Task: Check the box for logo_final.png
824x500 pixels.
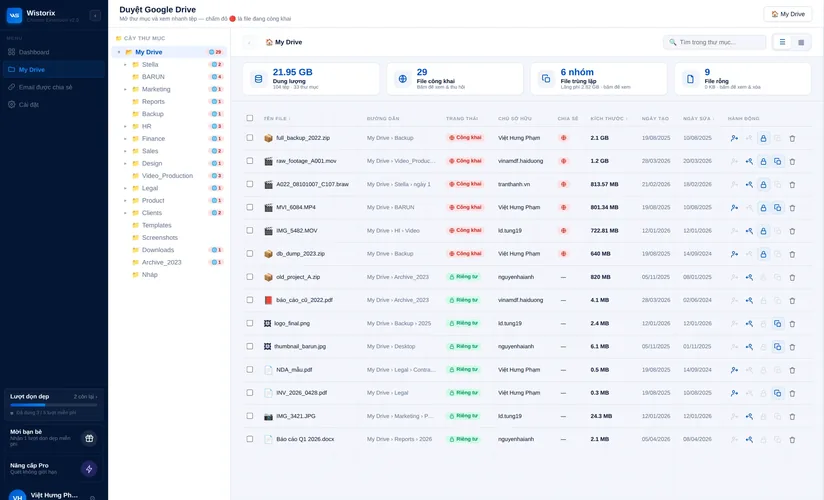Action: [x=250, y=323]
